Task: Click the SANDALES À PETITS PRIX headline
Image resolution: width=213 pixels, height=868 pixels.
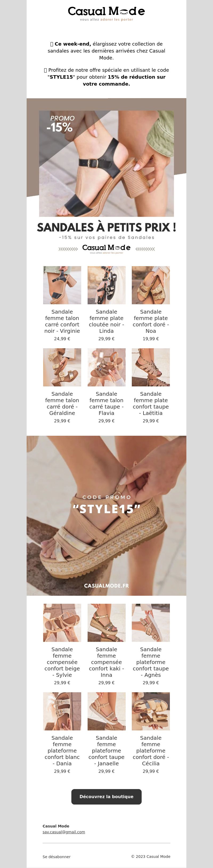Action: click(x=106, y=227)
